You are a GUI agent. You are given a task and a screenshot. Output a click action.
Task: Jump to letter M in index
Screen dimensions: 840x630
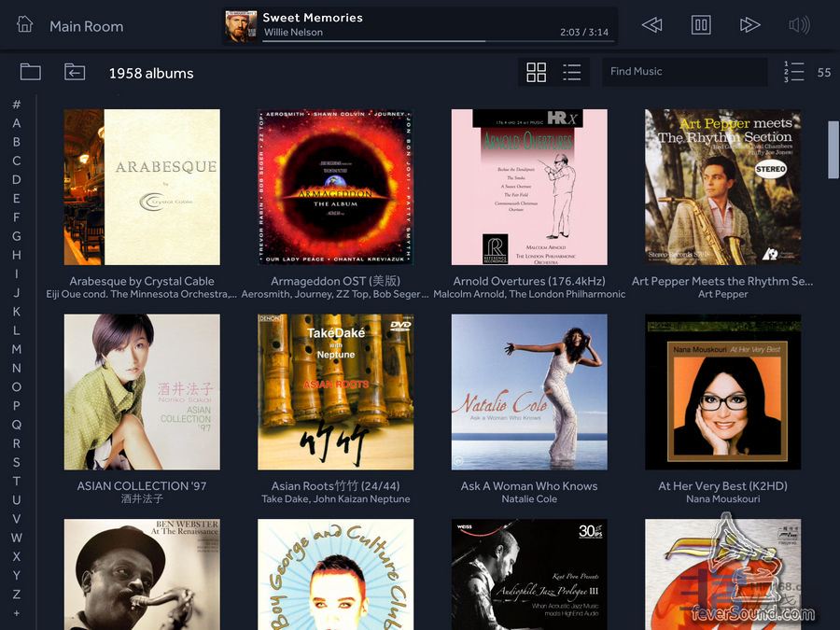(17, 349)
